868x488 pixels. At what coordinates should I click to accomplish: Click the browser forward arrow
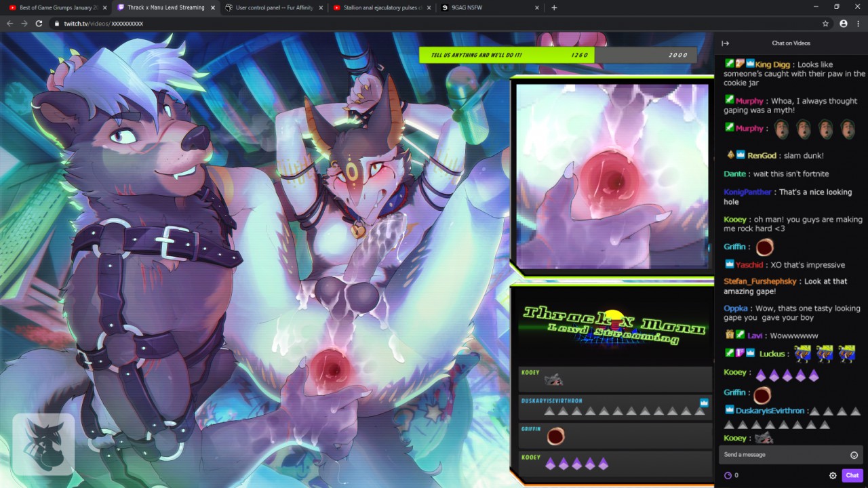[x=24, y=23]
